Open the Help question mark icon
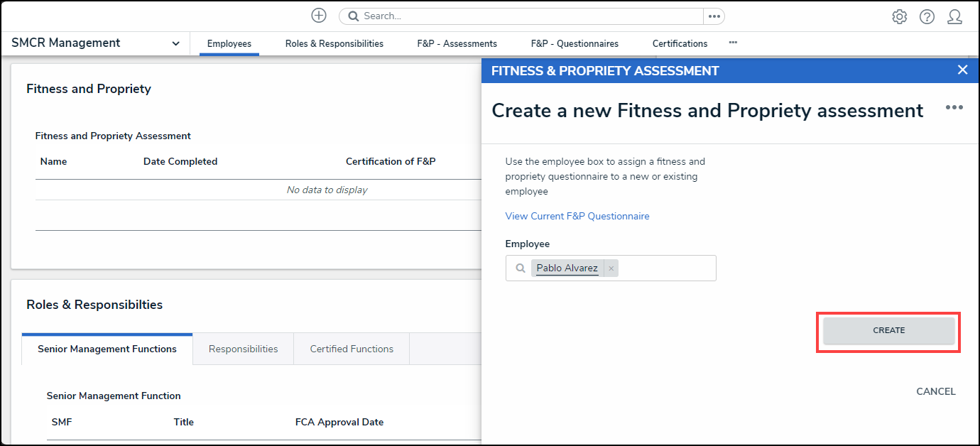 (x=927, y=16)
